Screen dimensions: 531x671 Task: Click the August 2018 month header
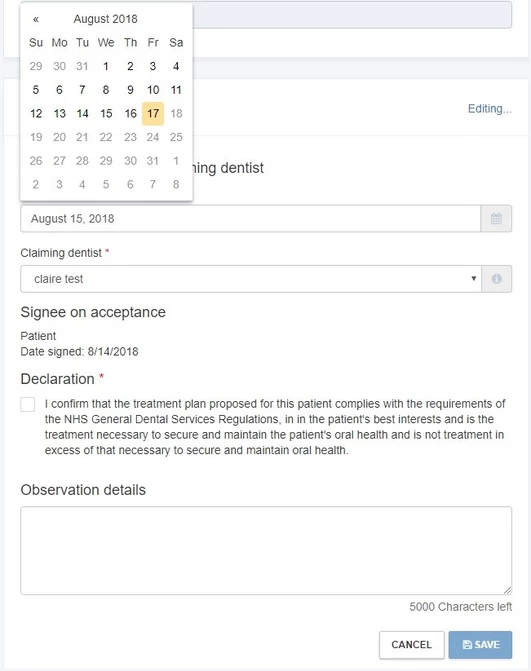coord(105,19)
